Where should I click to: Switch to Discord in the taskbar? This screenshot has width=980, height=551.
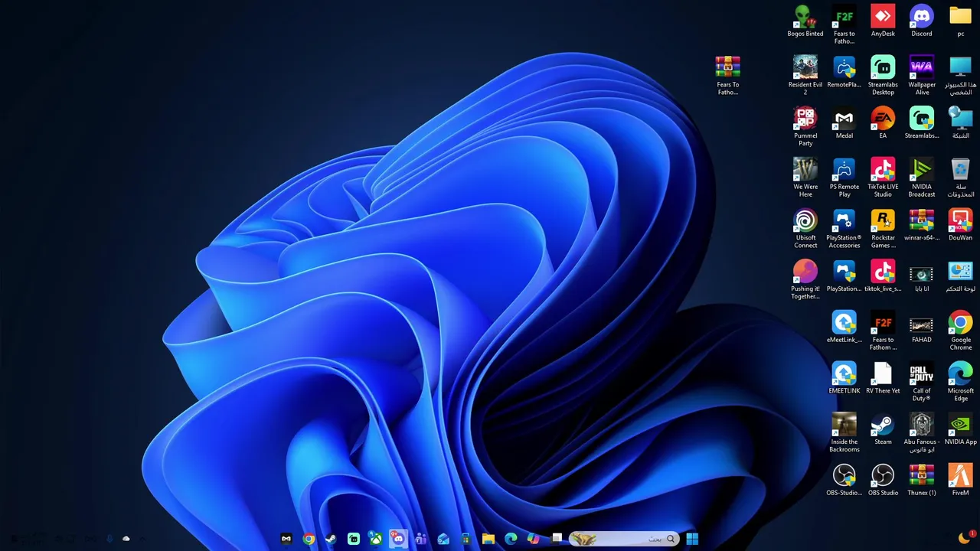point(398,539)
